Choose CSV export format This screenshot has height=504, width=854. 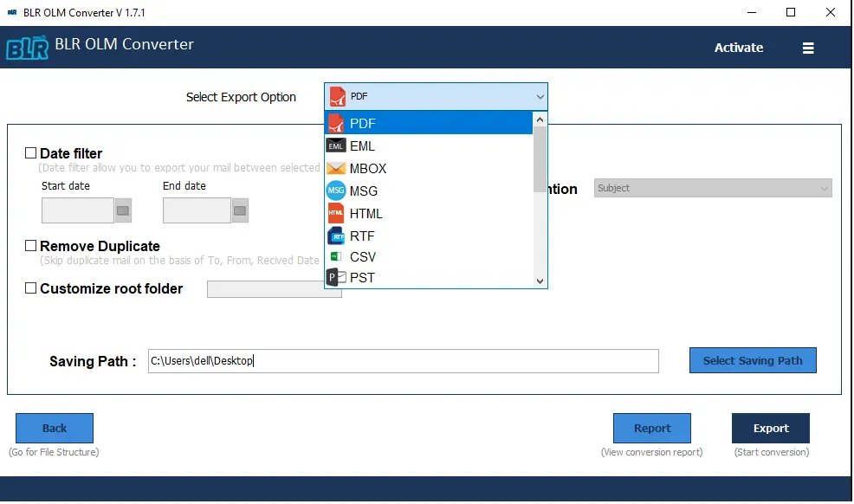click(x=429, y=256)
